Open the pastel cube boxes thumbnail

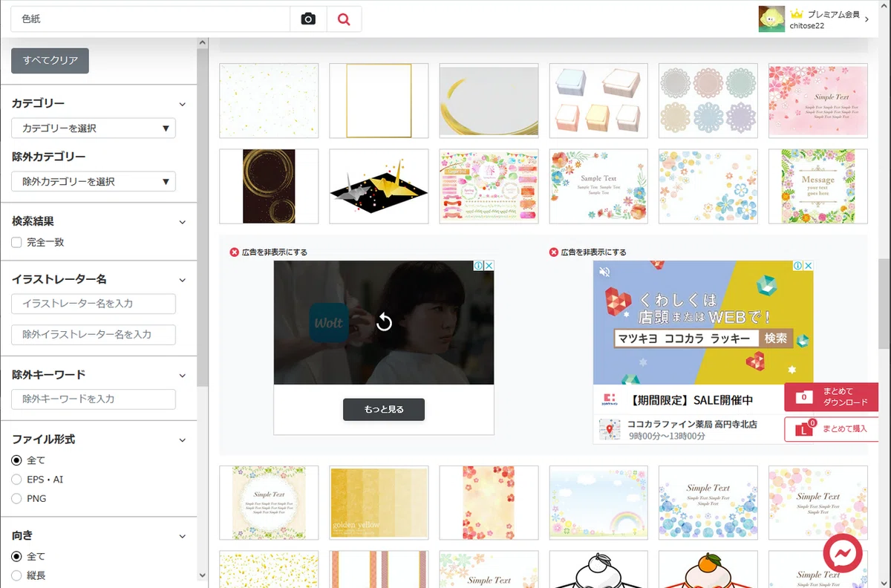[x=598, y=100]
